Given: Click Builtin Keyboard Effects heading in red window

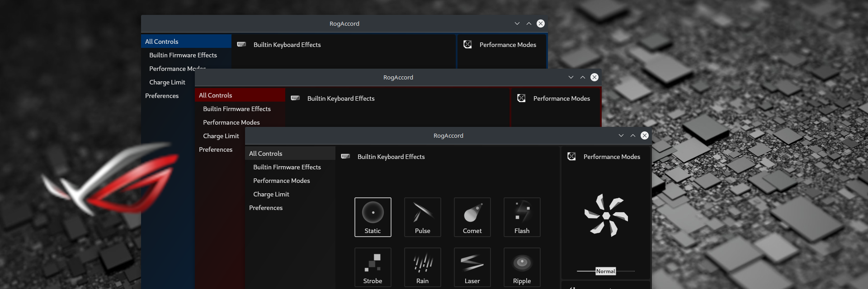Looking at the screenshot, I should tap(341, 98).
